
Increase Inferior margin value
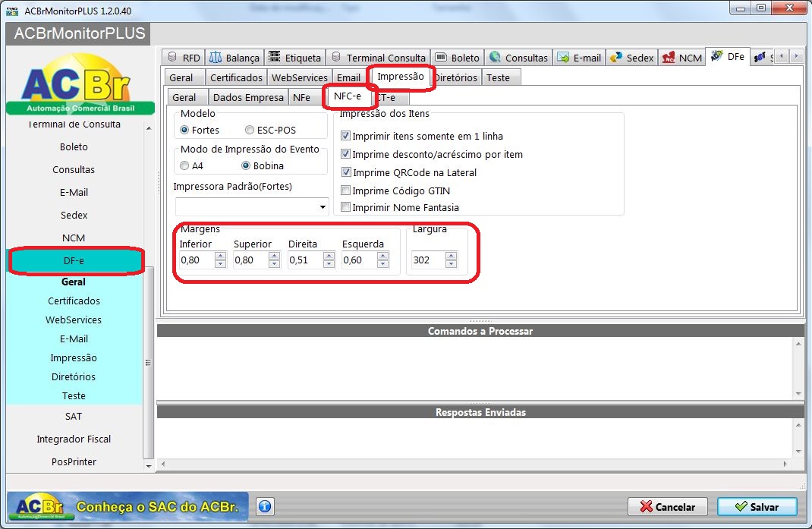[x=220, y=256]
